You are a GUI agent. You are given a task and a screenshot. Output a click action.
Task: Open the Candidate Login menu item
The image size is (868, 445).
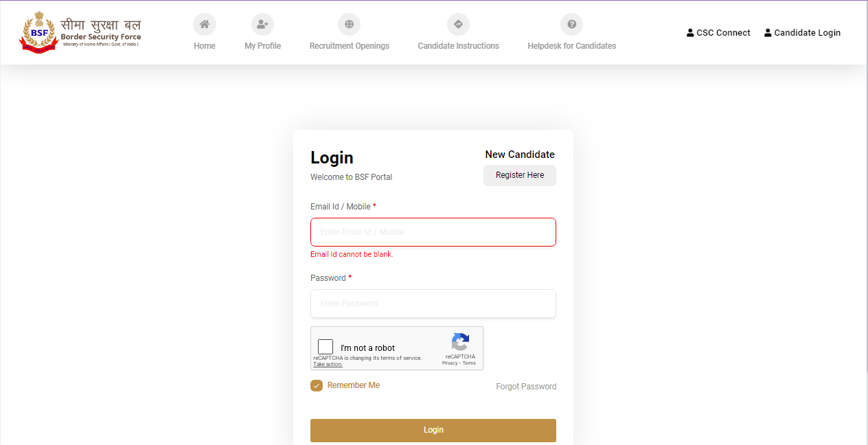807,33
